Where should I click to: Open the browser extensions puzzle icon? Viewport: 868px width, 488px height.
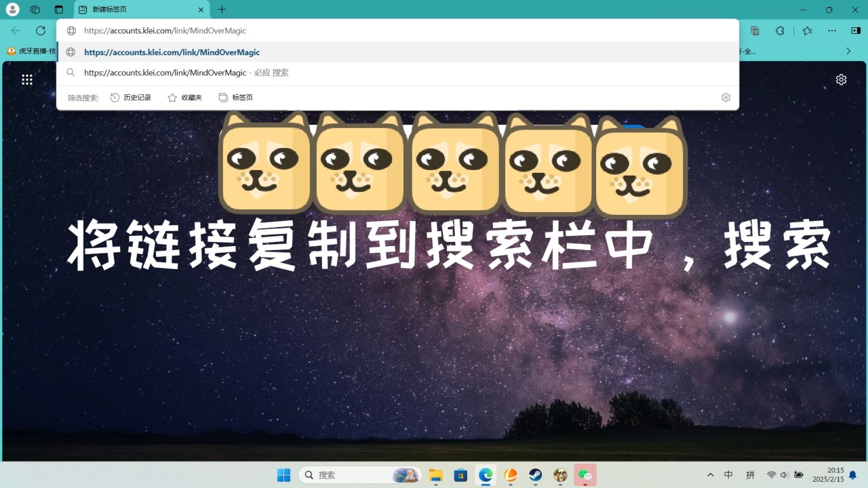780,30
